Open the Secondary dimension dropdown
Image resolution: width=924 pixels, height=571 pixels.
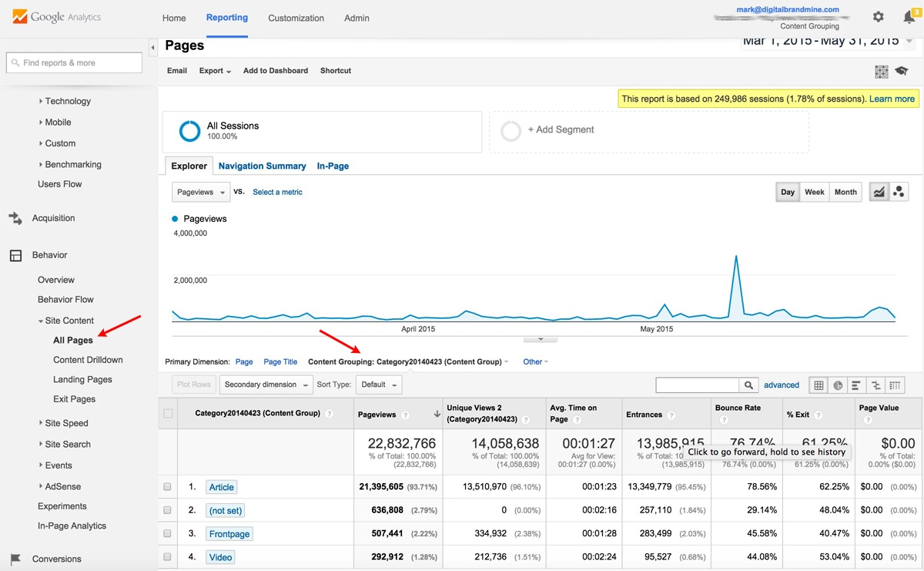point(266,385)
